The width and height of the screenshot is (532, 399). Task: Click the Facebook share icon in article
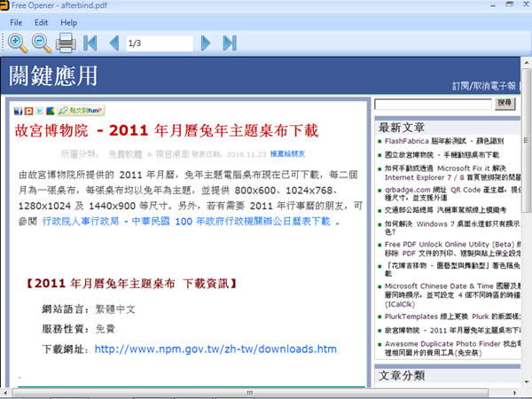18,111
